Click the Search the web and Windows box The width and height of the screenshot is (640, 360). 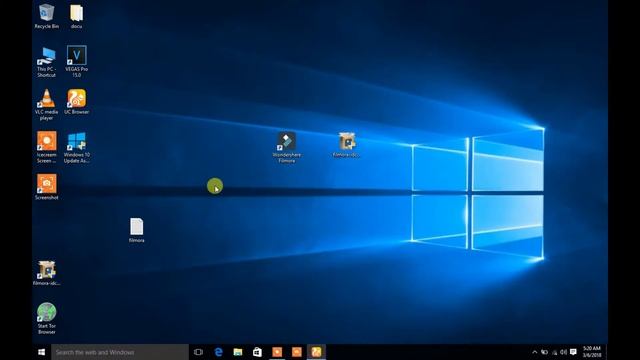[120, 352]
